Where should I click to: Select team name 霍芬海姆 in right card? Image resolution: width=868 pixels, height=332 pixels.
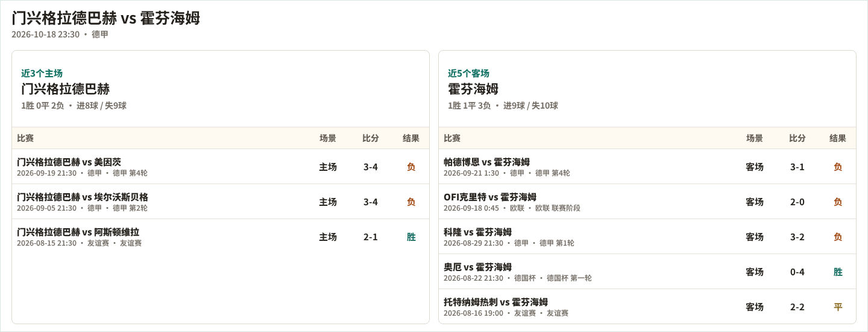click(x=473, y=89)
